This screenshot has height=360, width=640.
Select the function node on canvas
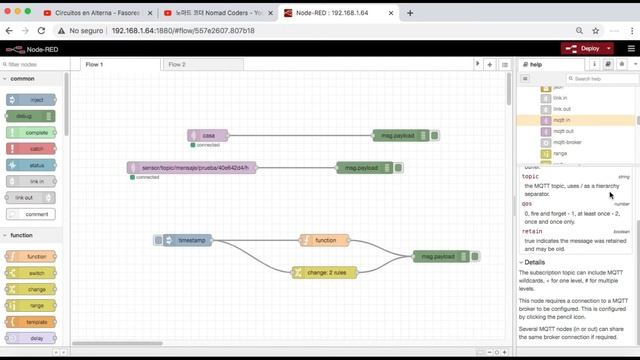(325, 240)
